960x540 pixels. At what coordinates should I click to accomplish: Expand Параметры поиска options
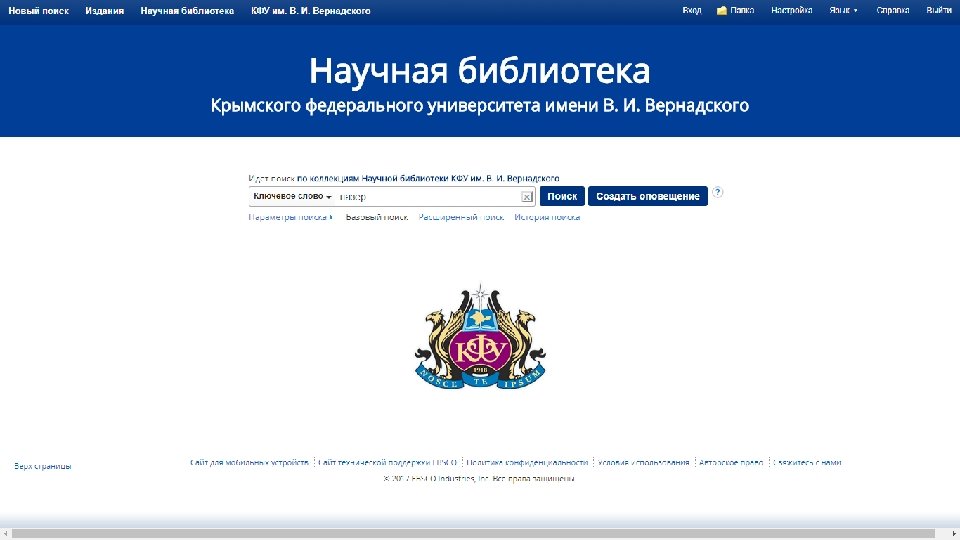(291, 217)
